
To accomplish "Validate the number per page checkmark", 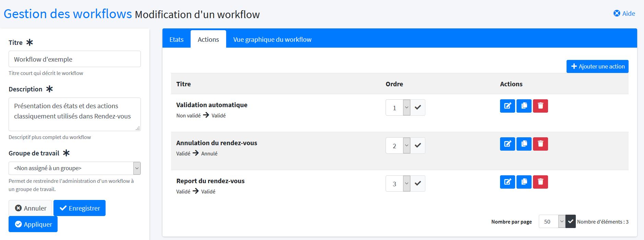I will [570, 222].
